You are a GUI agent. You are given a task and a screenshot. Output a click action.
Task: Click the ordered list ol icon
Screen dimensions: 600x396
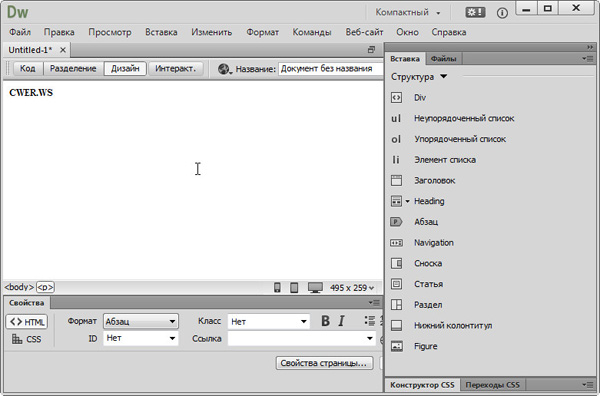point(396,139)
